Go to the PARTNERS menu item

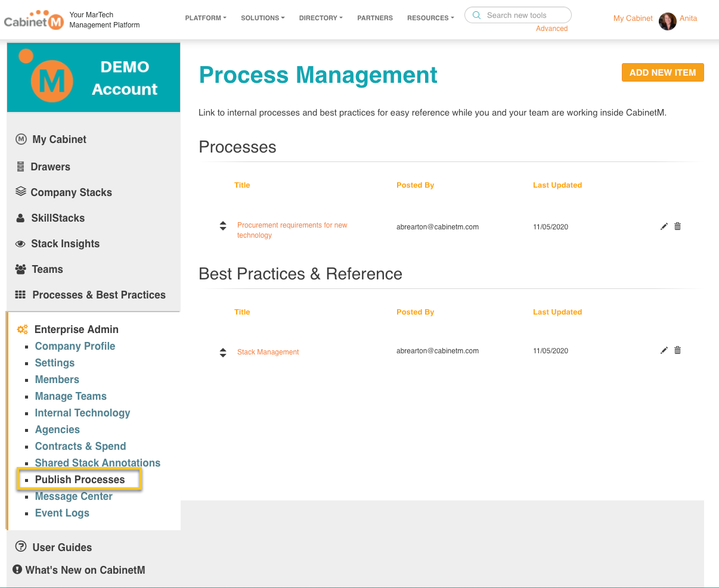point(375,18)
